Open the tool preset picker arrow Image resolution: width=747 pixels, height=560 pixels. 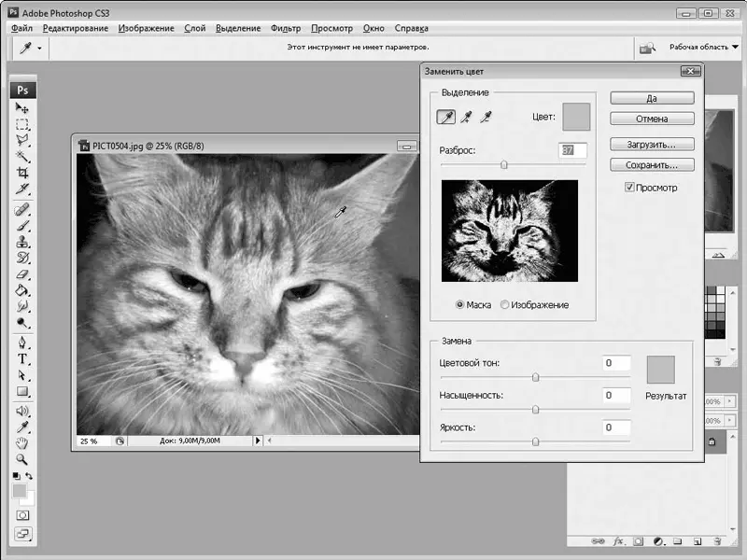click(x=39, y=49)
